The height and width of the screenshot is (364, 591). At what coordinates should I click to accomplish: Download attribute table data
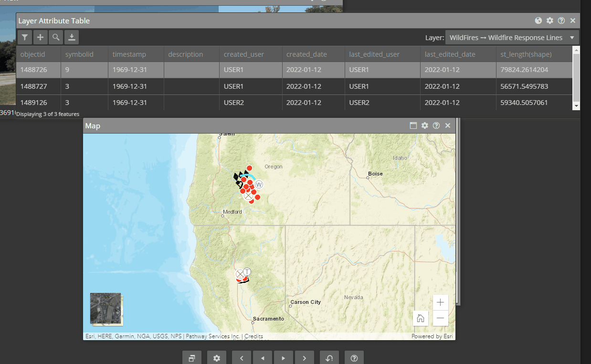point(71,37)
